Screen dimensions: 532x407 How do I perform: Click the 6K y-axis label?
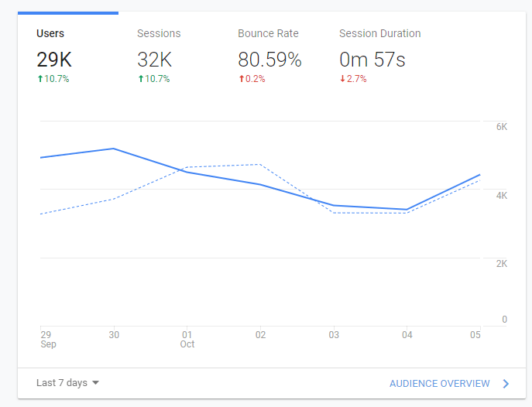[x=501, y=126]
